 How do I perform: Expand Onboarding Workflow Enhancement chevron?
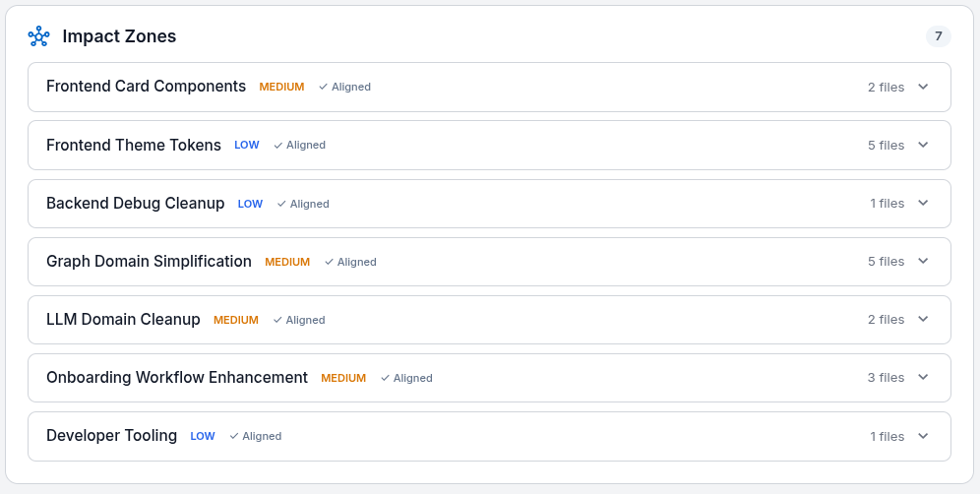pos(923,378)
